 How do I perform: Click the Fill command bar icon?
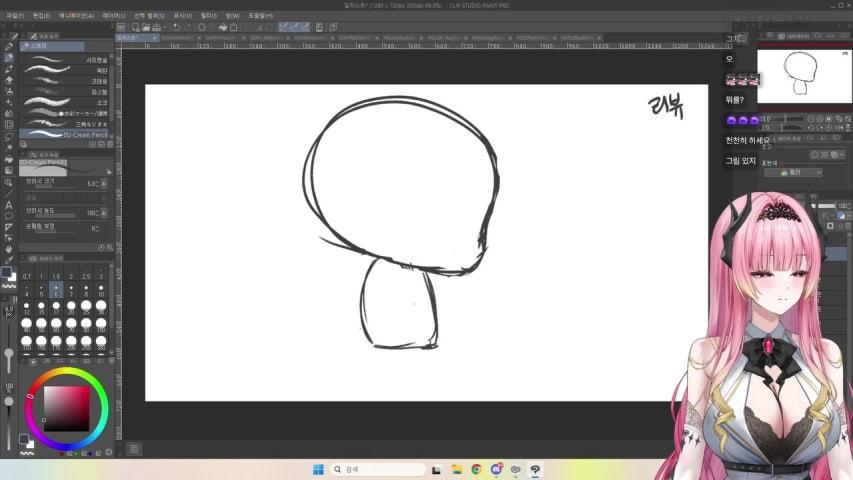(x=223, y=27)
